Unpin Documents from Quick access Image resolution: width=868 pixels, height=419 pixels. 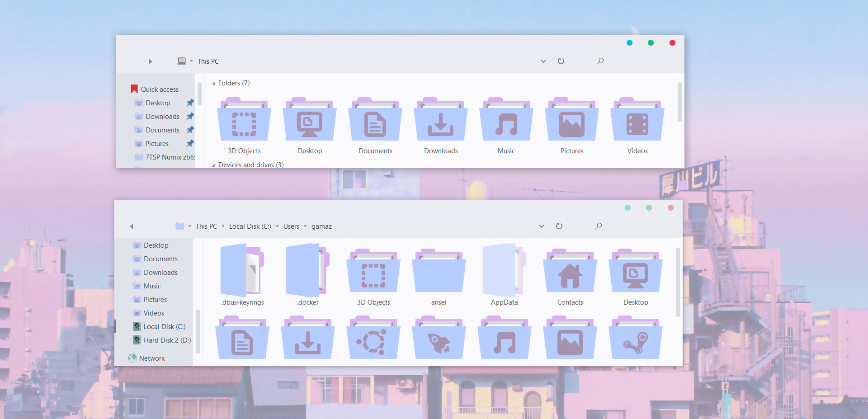click(190, 130)
